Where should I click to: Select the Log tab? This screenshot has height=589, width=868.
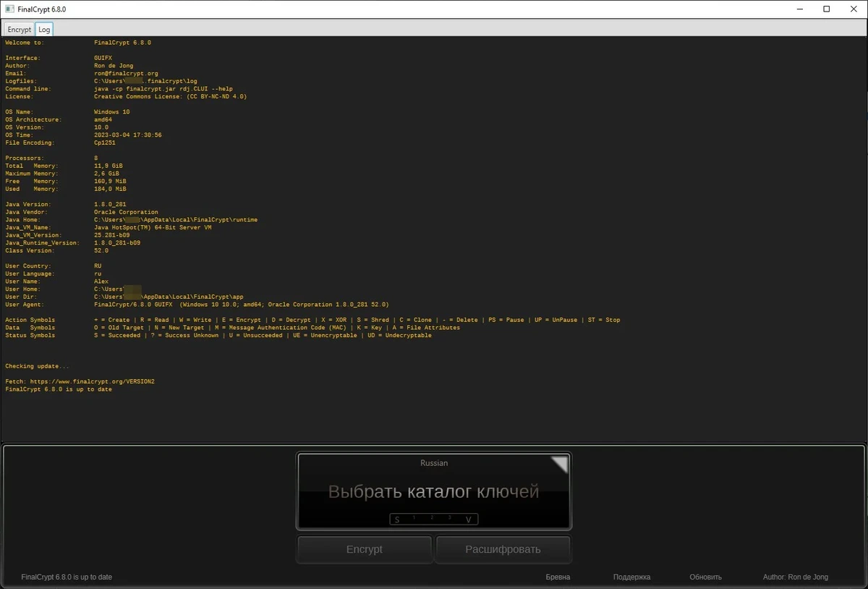pyautogui.click(x=44, y=30)
